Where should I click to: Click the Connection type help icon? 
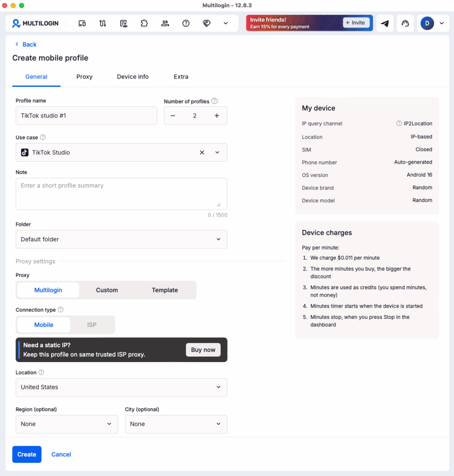click(61, 310)
